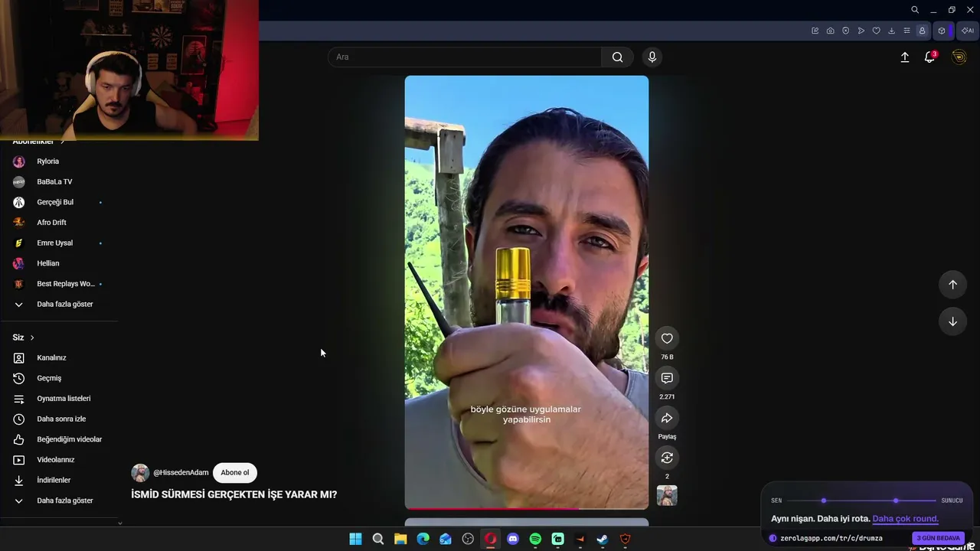
Task: Open the extensions cube icon in toolbar
Action: coord(942,31)
